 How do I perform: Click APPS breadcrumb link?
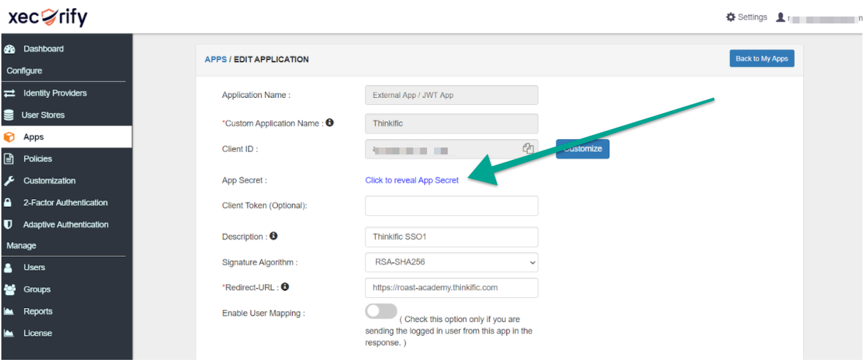216,59
